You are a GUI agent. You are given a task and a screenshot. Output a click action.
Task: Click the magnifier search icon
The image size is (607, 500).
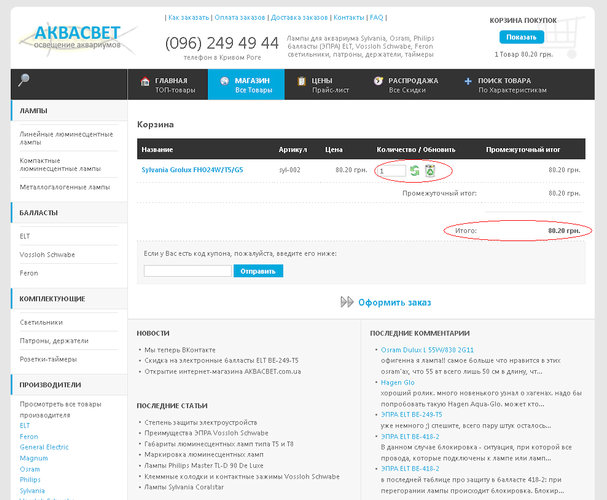(23, 81)
